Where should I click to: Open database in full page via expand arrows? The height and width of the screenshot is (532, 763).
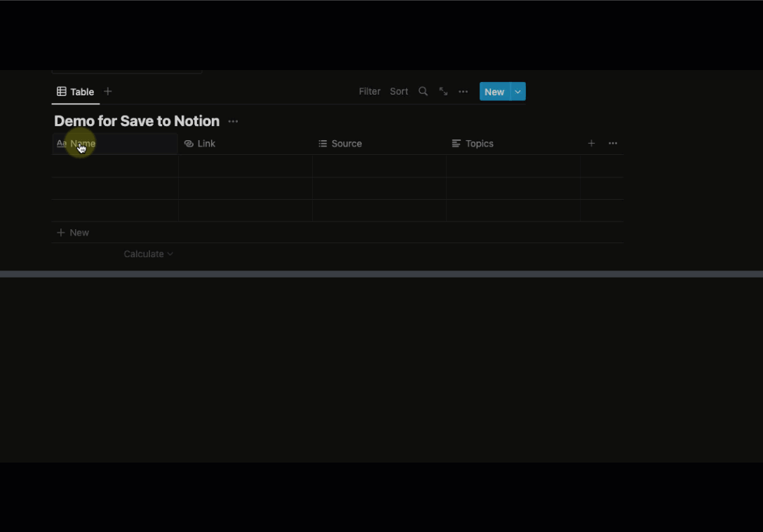pyautogui.click(x=443, y=92)
